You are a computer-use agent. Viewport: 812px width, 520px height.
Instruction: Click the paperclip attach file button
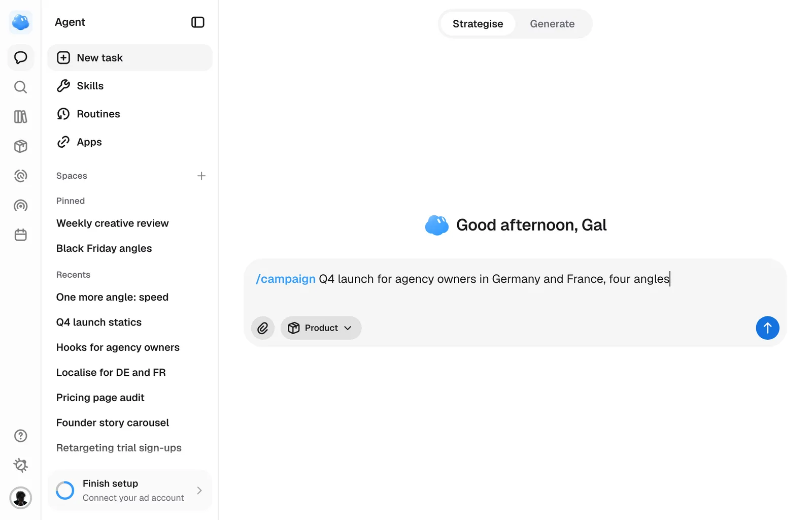[x=263, y=328]
